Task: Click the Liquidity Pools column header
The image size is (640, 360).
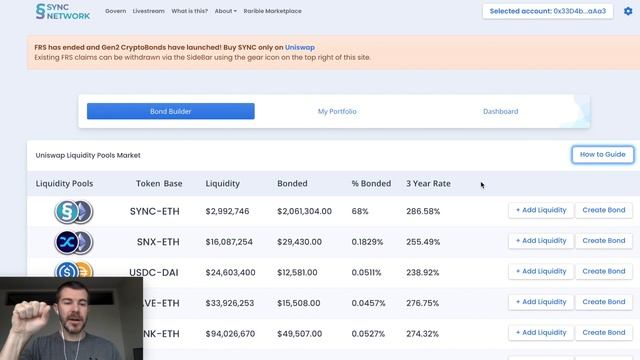Action: point(64,184)
